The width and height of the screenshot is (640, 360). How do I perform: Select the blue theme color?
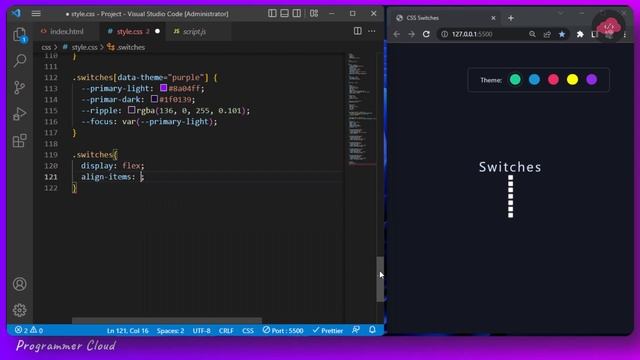pyautogui.click(x=534, y=80)
